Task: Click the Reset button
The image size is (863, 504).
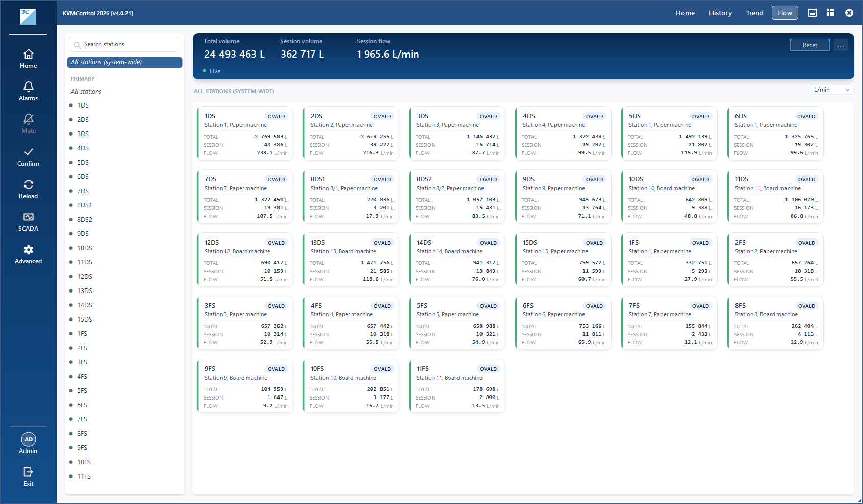Action: tap(809, 45)
